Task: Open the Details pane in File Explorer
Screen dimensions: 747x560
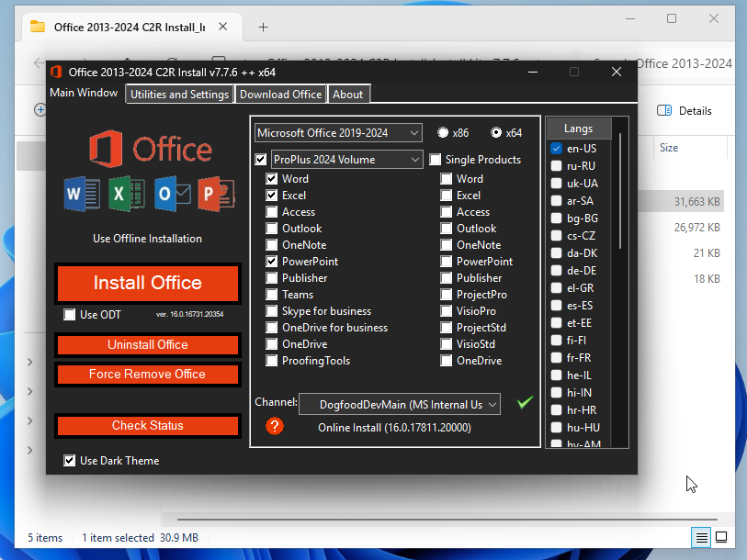Action: pos(685,111)
